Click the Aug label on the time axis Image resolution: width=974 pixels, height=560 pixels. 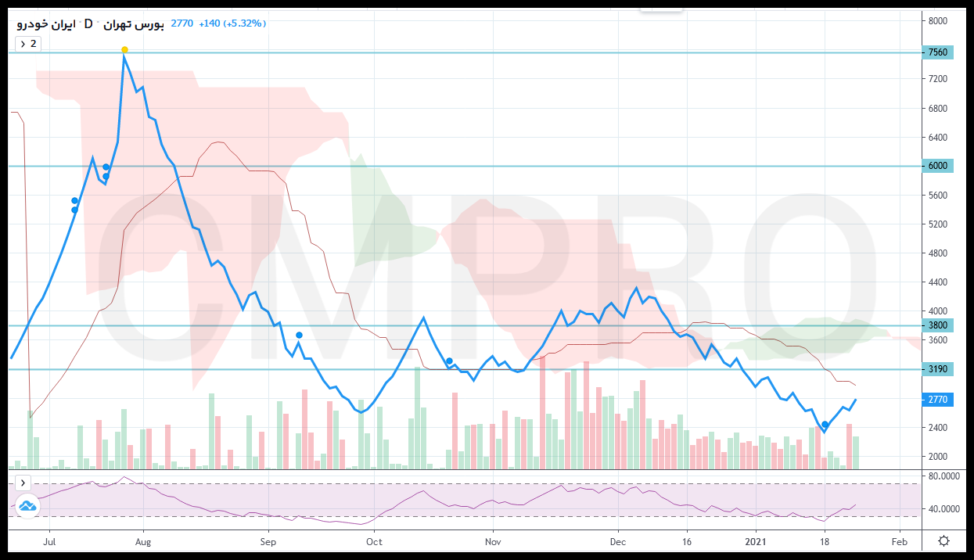[143, 541]
